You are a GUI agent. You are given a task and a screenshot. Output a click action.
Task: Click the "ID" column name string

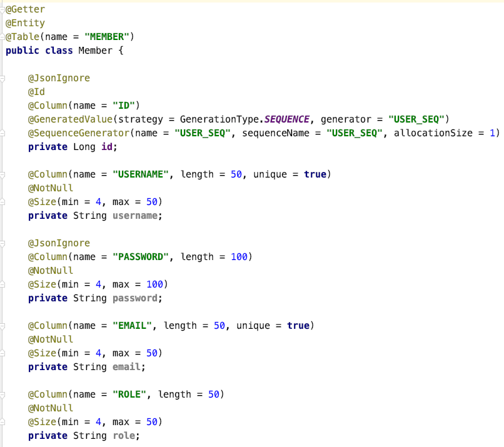pos(123,106)
